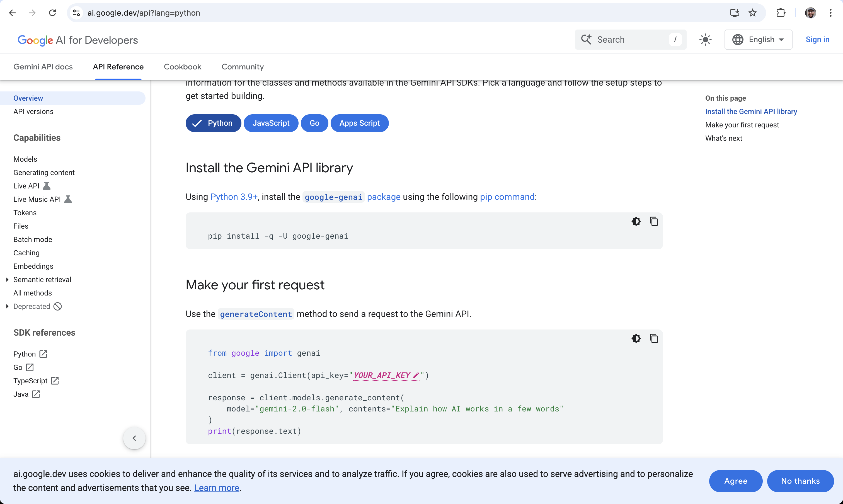This screenshot has width=843, height=504.
Task: Select the JavaScript language chip
Action: click(271, 123)
